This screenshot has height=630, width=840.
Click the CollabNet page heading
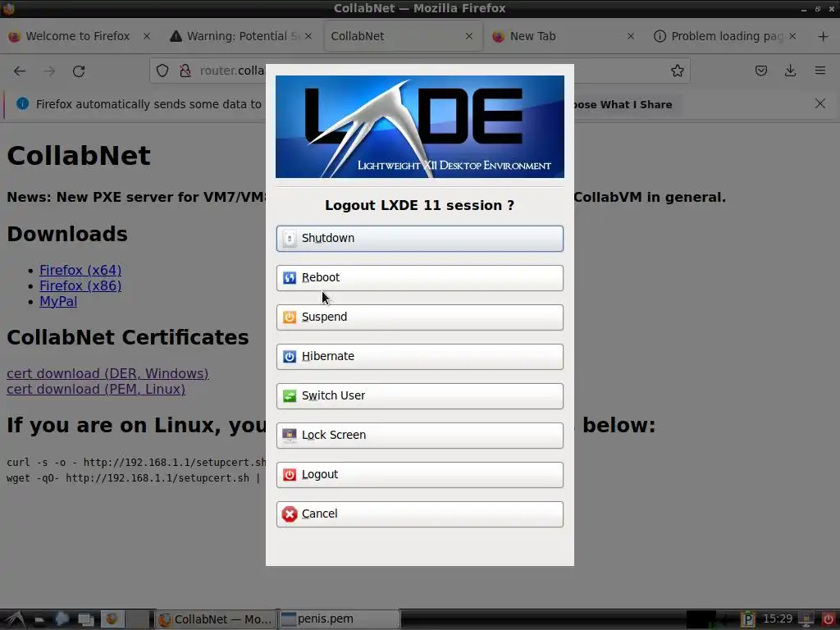point(79,155)
